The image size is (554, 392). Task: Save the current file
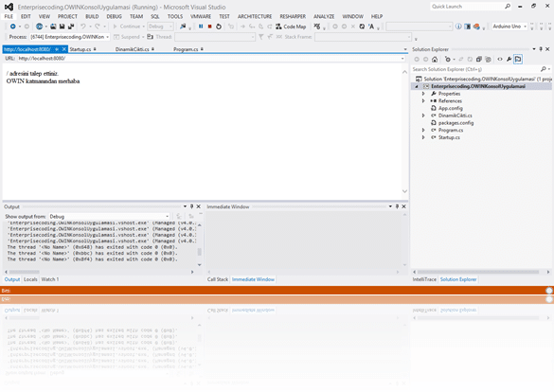[63, 27]
